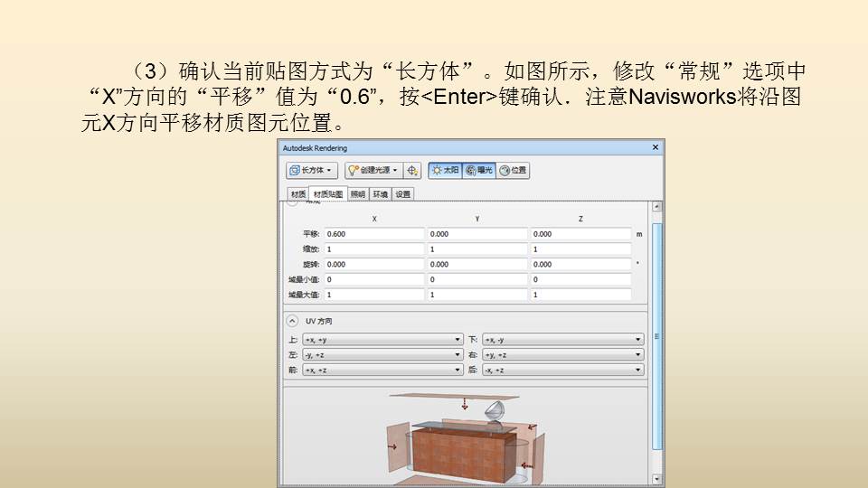
Task: Click the 域最大值 Y input field
Action: click(477, 295)
